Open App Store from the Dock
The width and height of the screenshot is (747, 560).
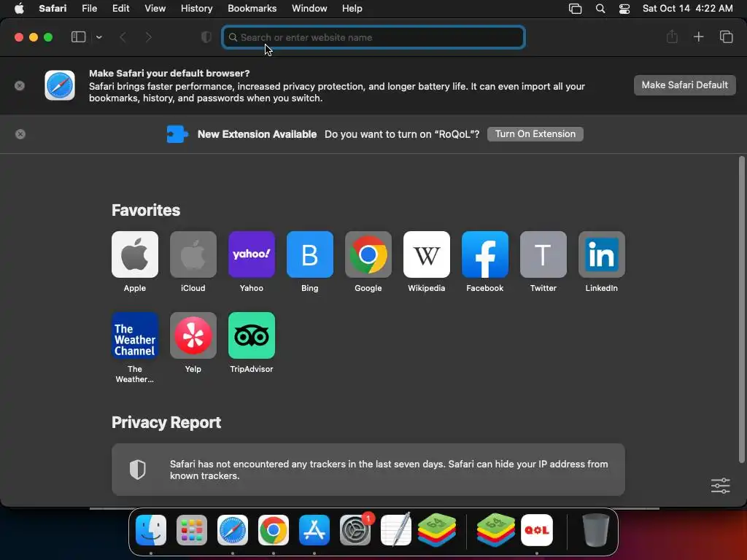click(314, 530)
